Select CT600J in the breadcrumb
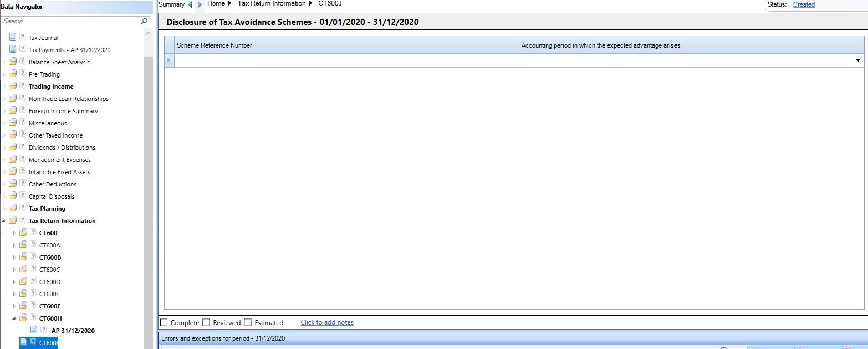Image resolution: width=868 pixels, height=349 pixels. (x=330, y=4)
